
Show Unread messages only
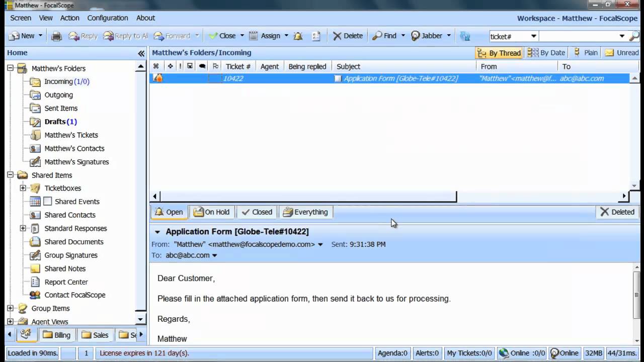622,53
